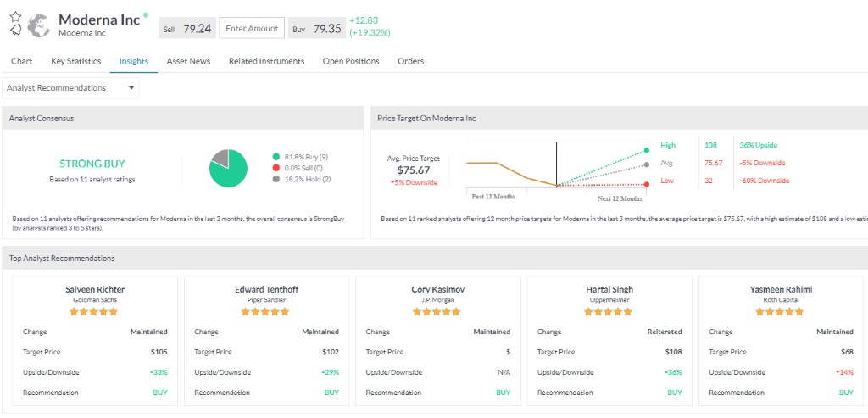View the Open Positions tab
This screenshot has height=418, width=868.
pos(351,61)
